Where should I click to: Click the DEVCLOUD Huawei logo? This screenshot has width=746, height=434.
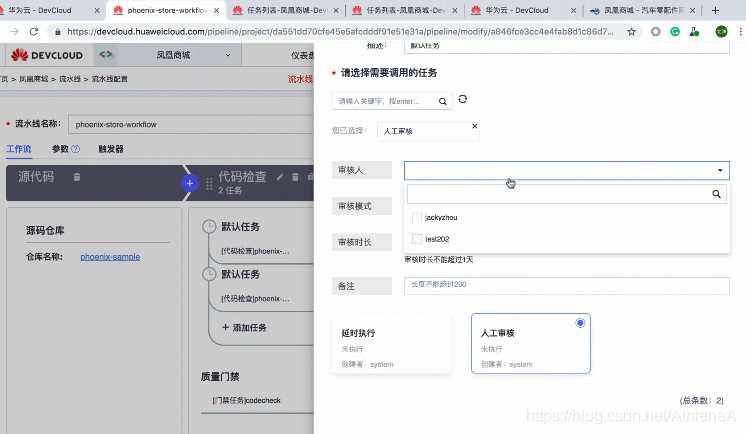(47, 55)
